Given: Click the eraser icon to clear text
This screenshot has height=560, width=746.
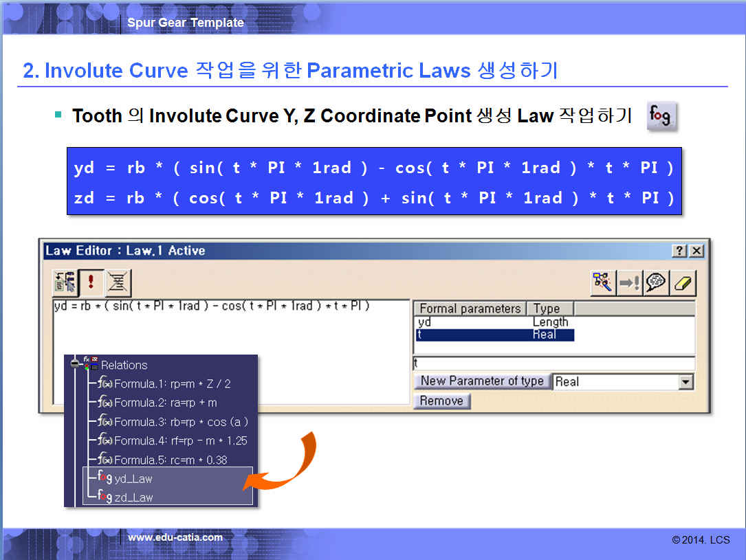Looking at the screenshot, I should pyautogui.click(x=683, y=282).
